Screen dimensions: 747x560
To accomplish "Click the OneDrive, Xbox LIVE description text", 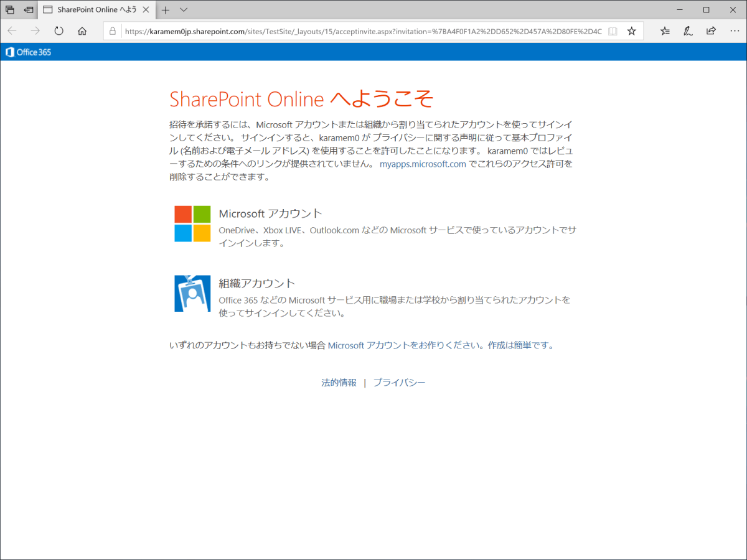I will (397, 236).
